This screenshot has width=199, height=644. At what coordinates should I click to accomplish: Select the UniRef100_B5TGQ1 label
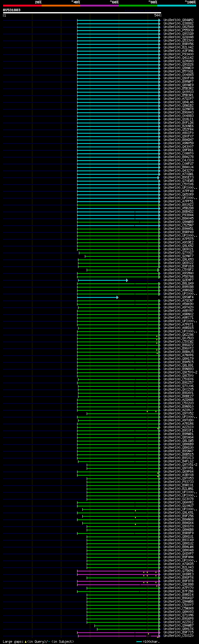tap(178, 72)
